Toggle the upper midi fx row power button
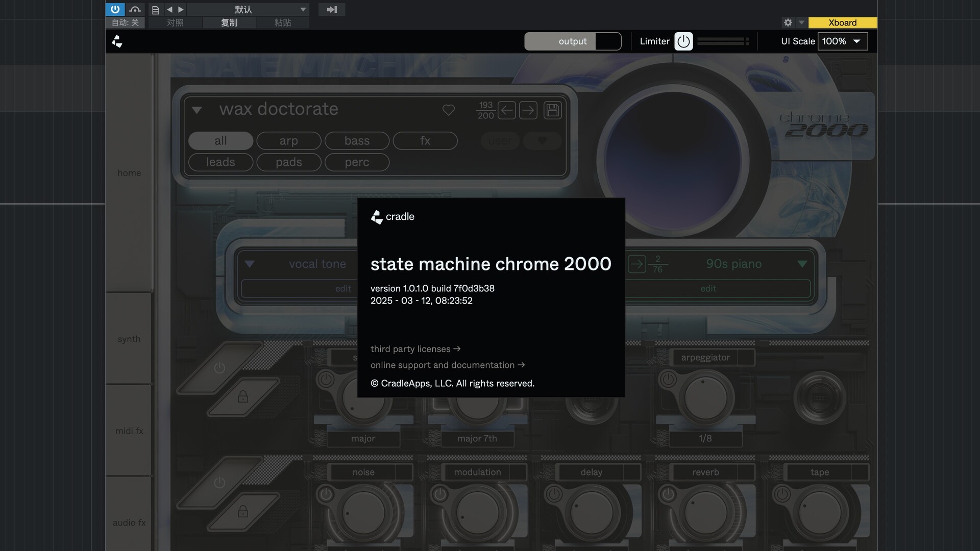 [x=219, y=368]
